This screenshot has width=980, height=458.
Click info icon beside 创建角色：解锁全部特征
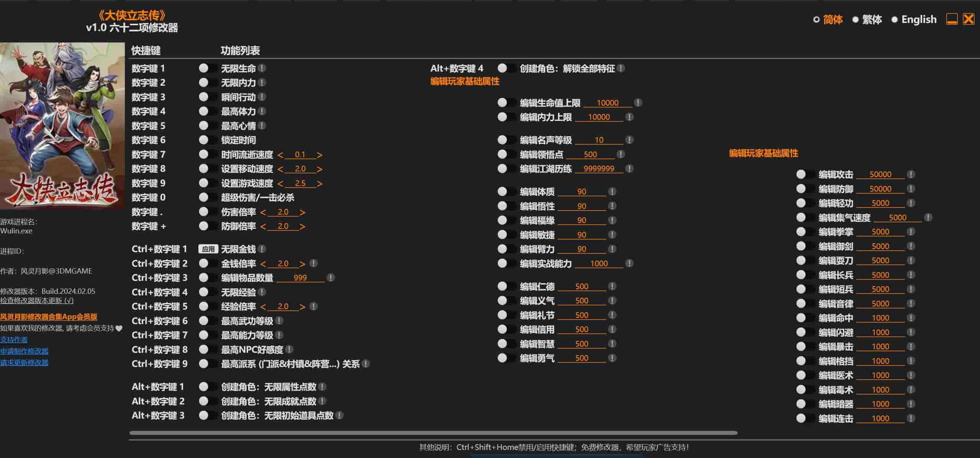point(621,68)
